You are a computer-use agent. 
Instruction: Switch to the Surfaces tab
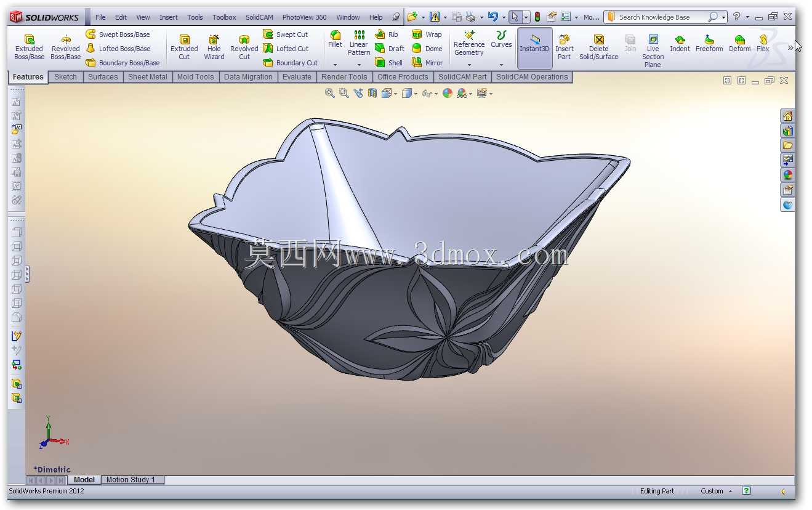pyautogui.click(x=103, y=77)
